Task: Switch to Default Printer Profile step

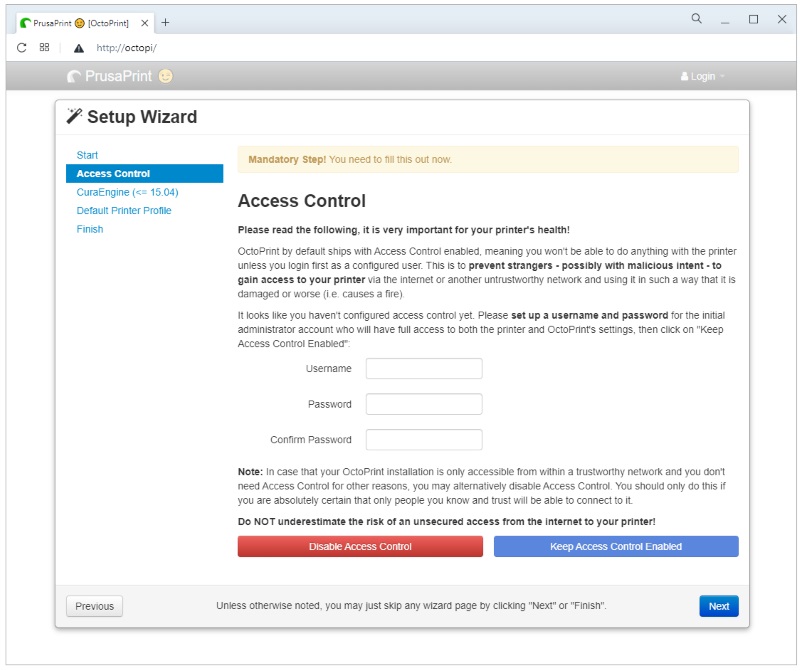Action: coord(124,211)
